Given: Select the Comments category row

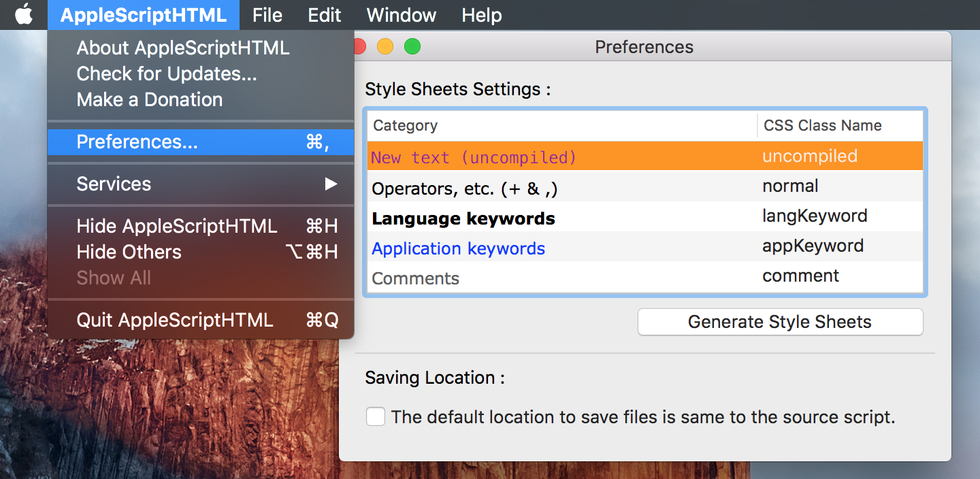Looking at the screenshot, I should point(645,276).
